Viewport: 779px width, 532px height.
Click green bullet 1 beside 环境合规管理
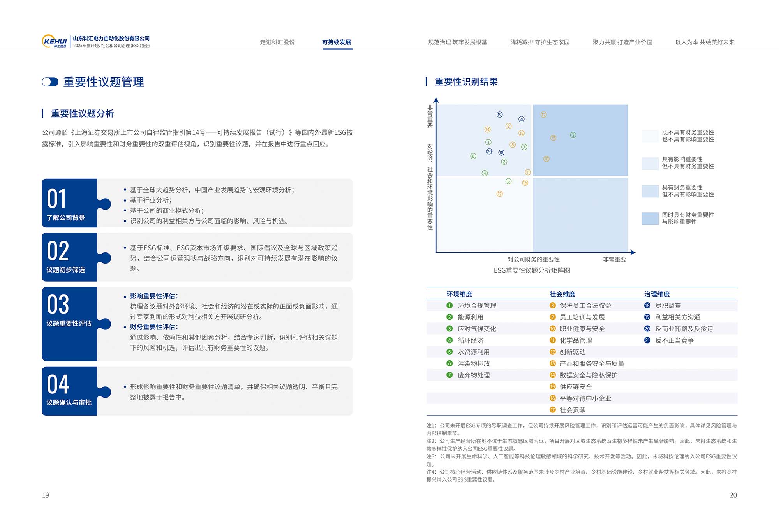tap(449, 306)
